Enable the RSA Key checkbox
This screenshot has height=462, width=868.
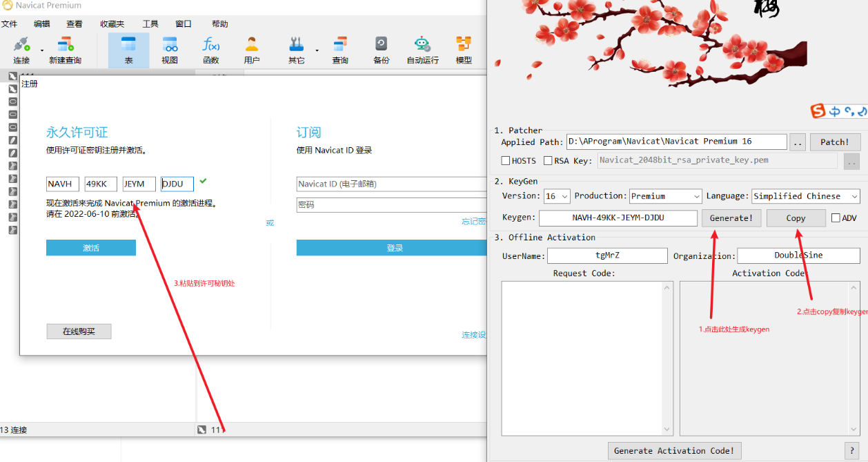click(x=548, y=161)
